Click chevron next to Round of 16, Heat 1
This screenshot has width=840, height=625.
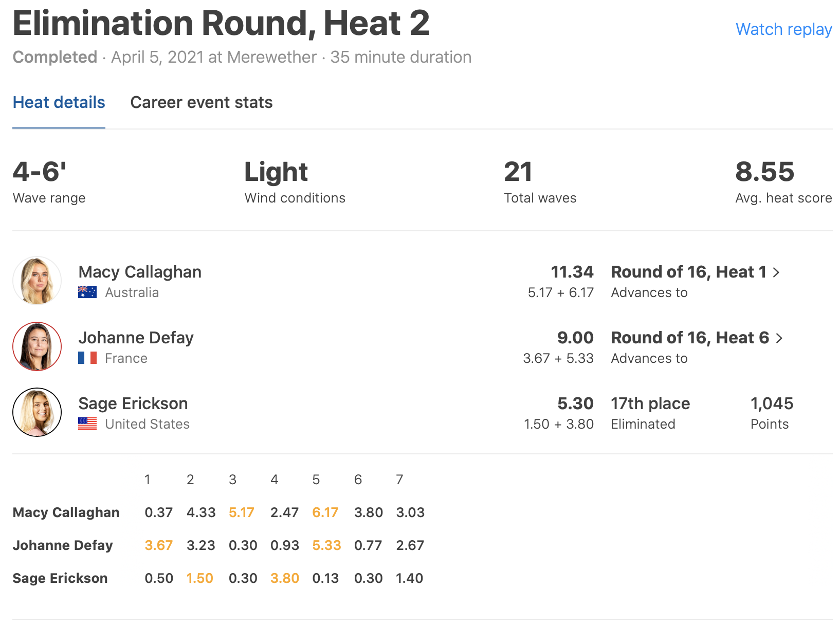point(776,272)
